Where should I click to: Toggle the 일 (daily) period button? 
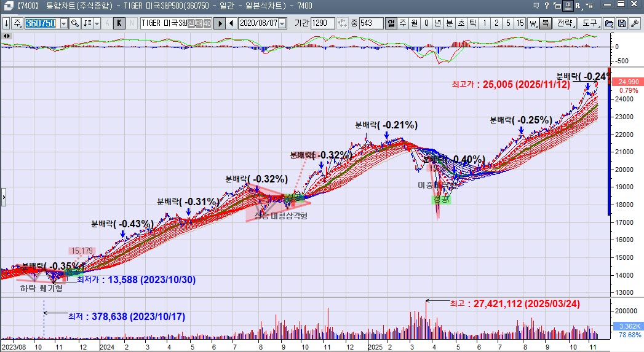391,23
